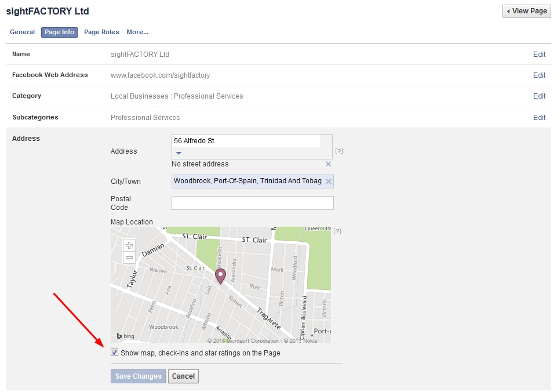Click the sightFACTORY Ltd page heading
Screen dimensions: 557x392
pyautogui.click(x=48, y=12)
